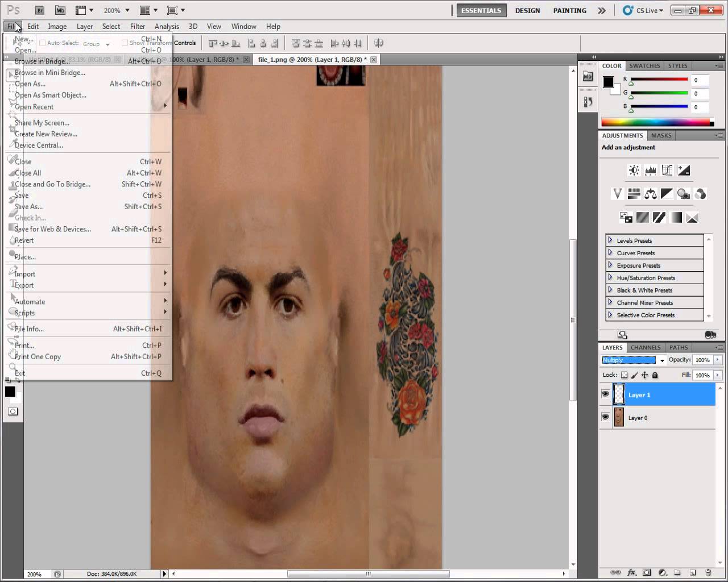Add a layer mask
This screenshot has height=582, width=728.
647,573
